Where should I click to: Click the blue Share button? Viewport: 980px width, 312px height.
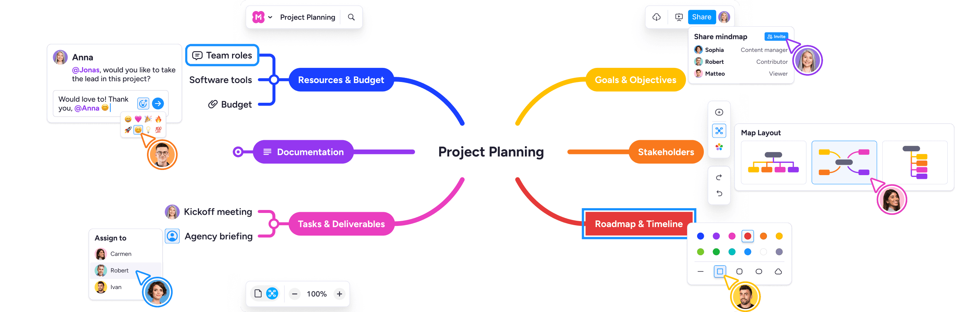pyautogui.click(x=702, y=17)
